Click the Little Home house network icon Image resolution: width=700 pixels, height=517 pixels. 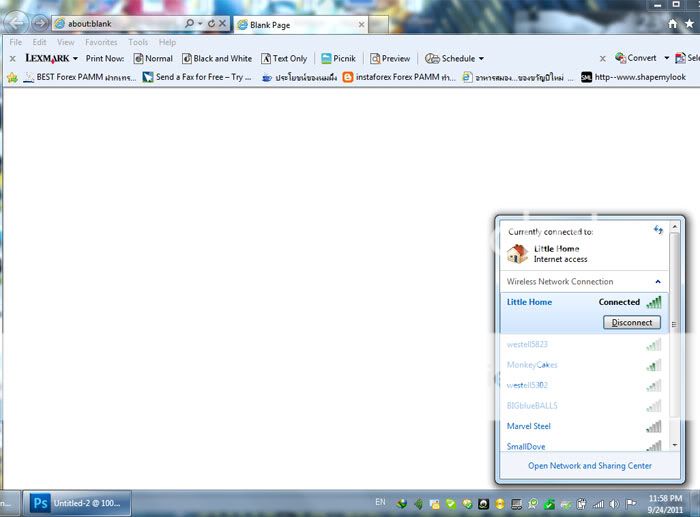[x=517, y=253]
